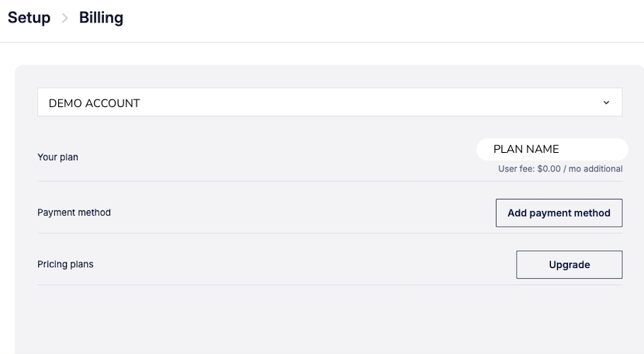
Task: Click the Setup breadcrumb link
Action: click(29, 18)
